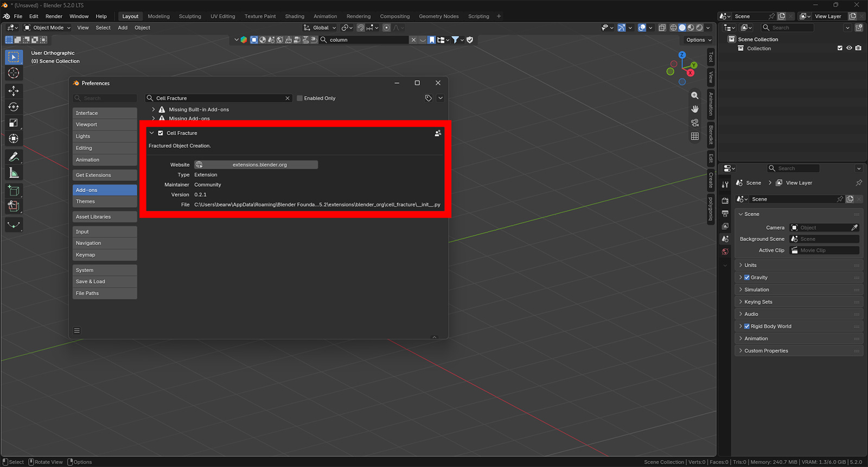
Task: Open the Tool properties tab
Action: [x=725, y=185]
